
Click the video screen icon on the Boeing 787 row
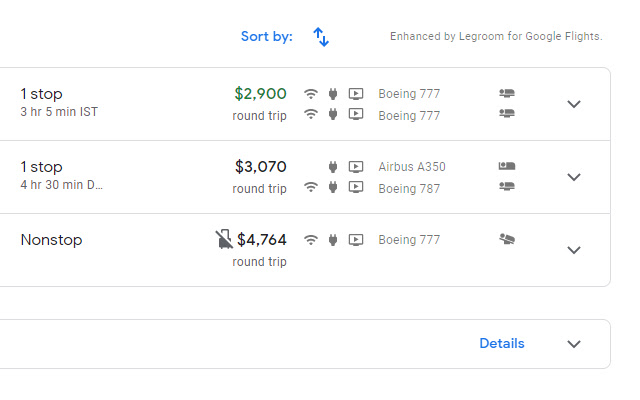click(356, 187)
